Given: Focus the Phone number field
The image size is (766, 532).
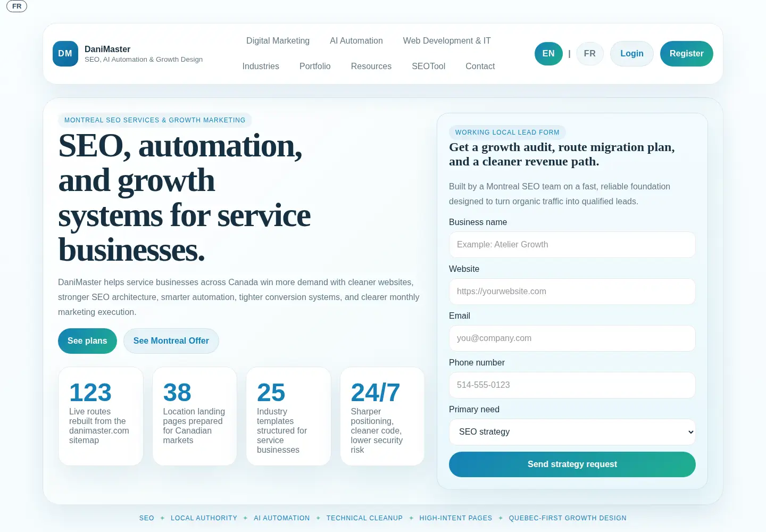Looking at the screenshot, I should [572, 385].
